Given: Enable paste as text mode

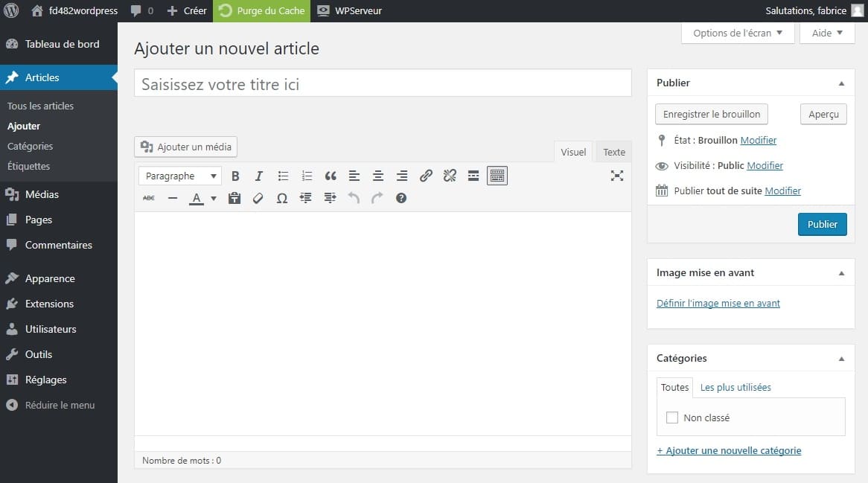Looking at the screenshot, I should 234,198.
